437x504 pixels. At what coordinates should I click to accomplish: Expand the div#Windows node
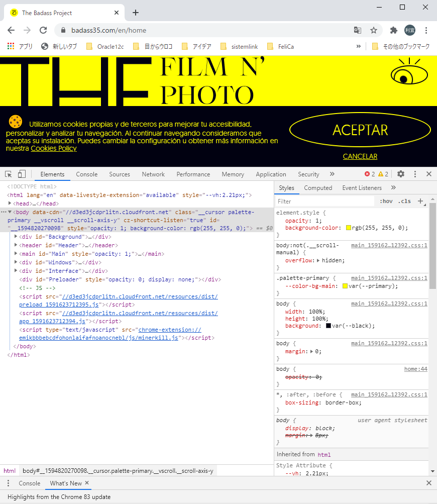pyautogui.click(x=16, y=262)
